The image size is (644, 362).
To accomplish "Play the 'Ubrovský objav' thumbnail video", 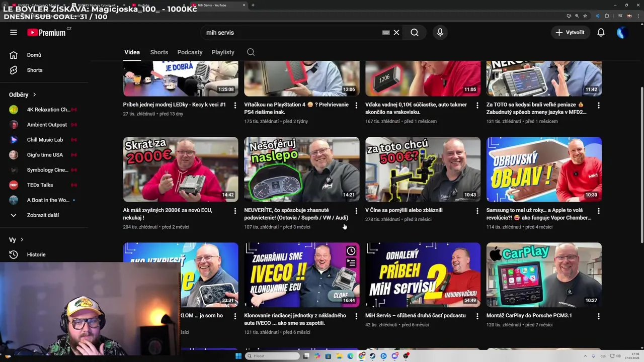I will [x=544, y=169].
